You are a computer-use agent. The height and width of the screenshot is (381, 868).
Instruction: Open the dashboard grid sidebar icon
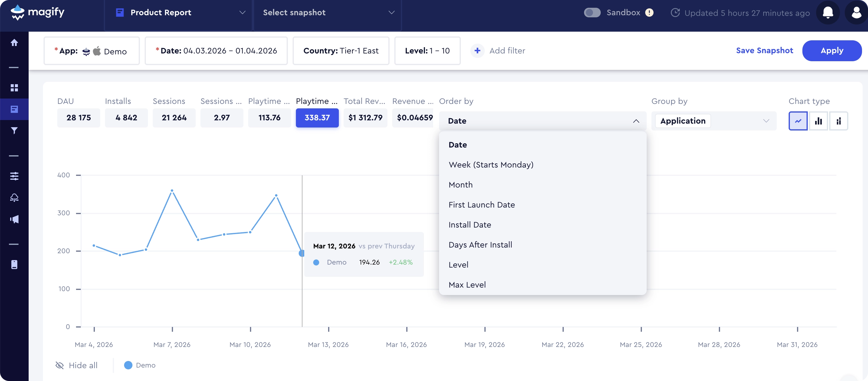(x=14, y=88)
